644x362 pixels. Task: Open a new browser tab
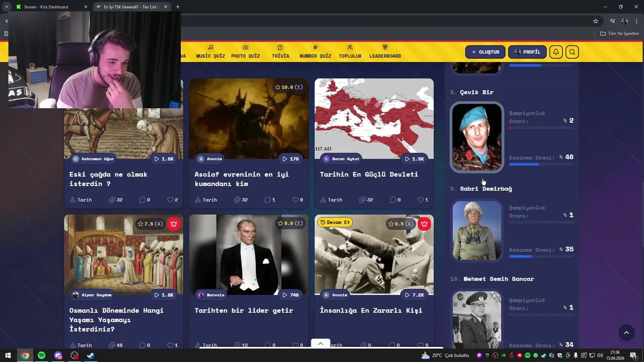pos(178,7)
